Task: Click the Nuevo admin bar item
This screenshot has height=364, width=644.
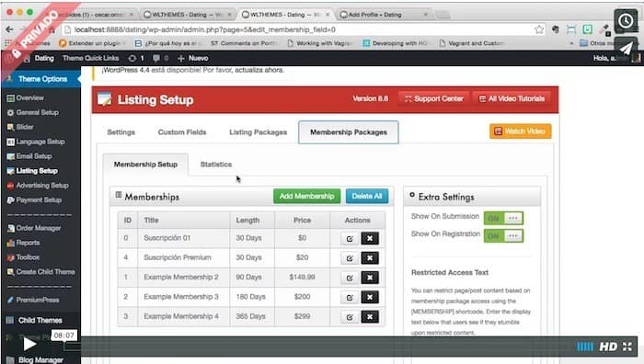Action: click(x=193, y=58)
